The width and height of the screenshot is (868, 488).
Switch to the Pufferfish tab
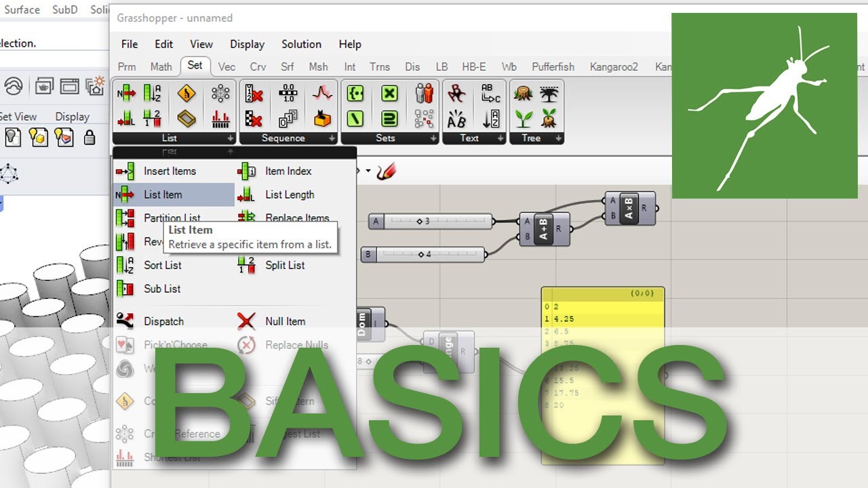pos(553,66)
